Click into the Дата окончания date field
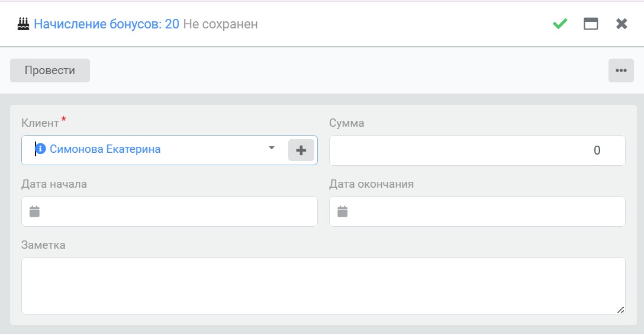This screenshot has width=644, height=334. click(x=477, y=211)
